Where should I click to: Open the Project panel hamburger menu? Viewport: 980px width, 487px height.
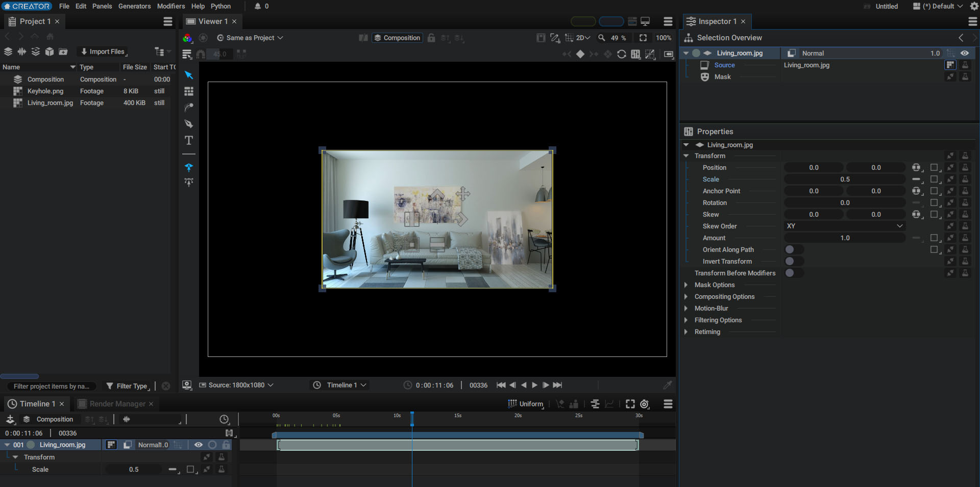coord(168,21)
